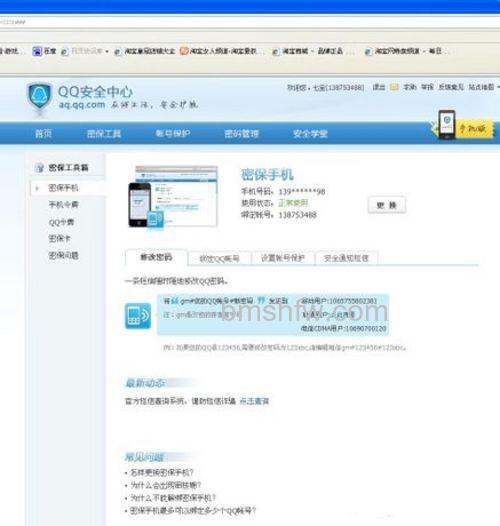Click the mail envelope icon beside 退出
This screenshot has height=526, width=500.
[x=394, y=87]
